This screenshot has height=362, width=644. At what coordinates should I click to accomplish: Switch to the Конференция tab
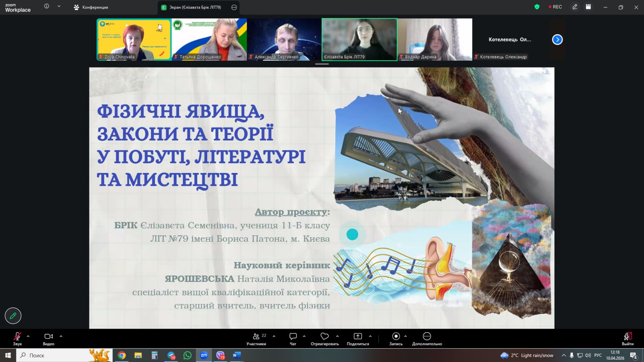click(x=91, y=7)
